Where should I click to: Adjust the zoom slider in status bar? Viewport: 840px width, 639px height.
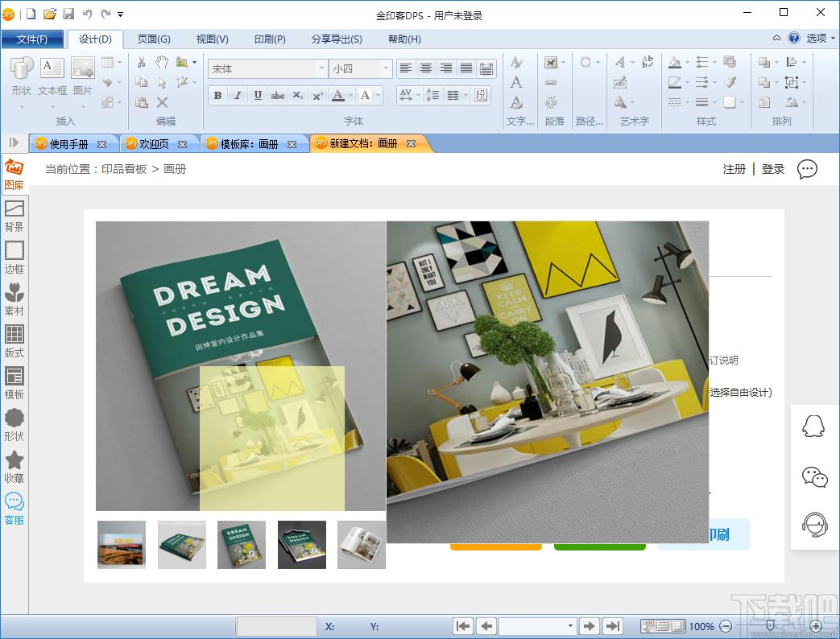(770, 625)
